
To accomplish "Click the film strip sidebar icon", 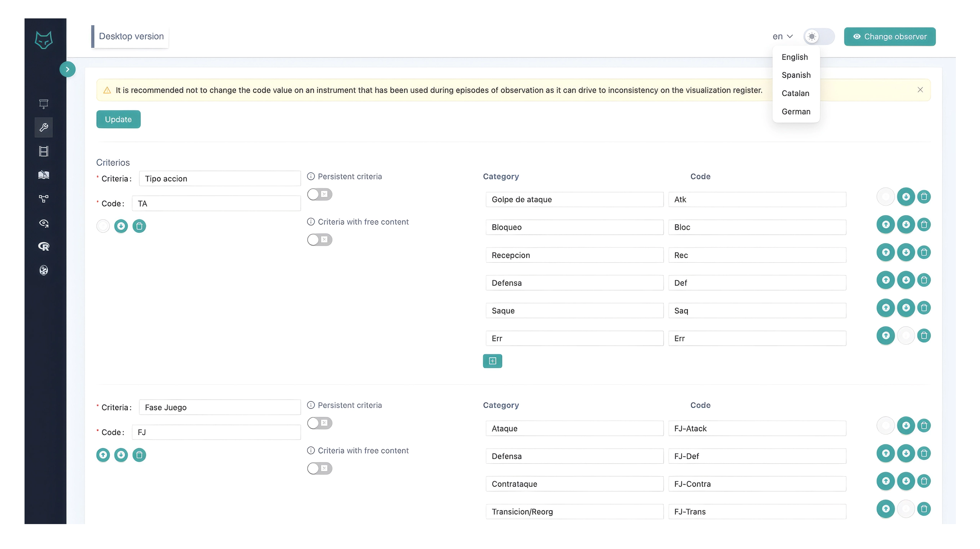I will pos(44,151).
